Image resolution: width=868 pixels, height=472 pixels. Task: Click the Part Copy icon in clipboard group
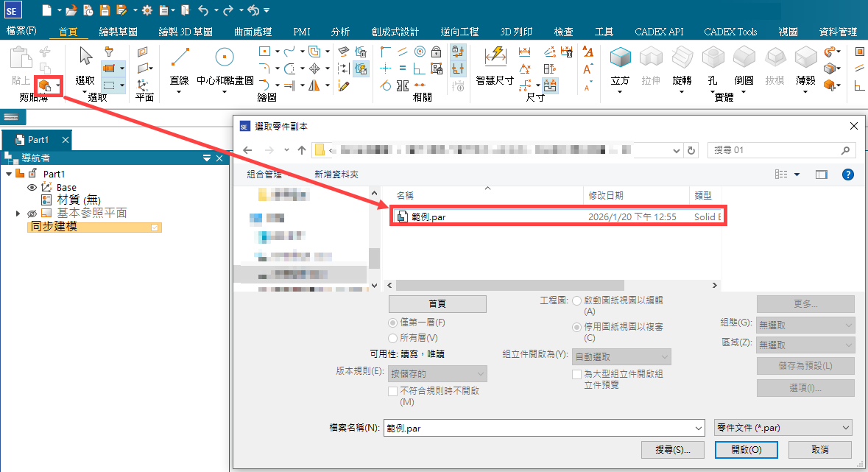pos(44,85)
